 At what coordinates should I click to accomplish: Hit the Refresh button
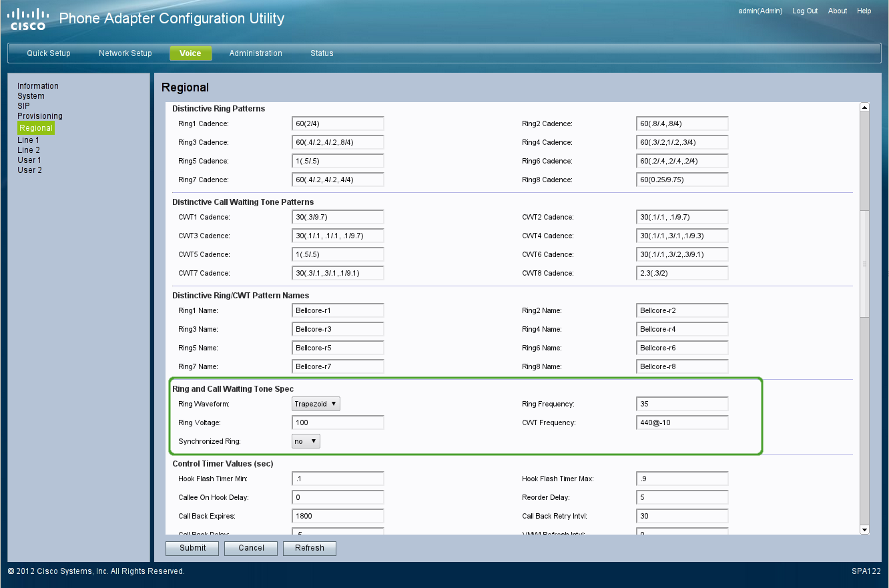point(310,548)
